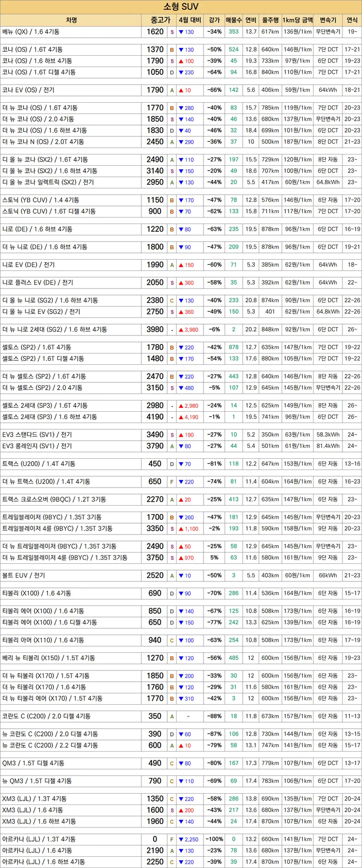
Task: Select '디 올 뉴 코나 일렉트릭 (SX2) / 전기'
Action: pos(48,182)
